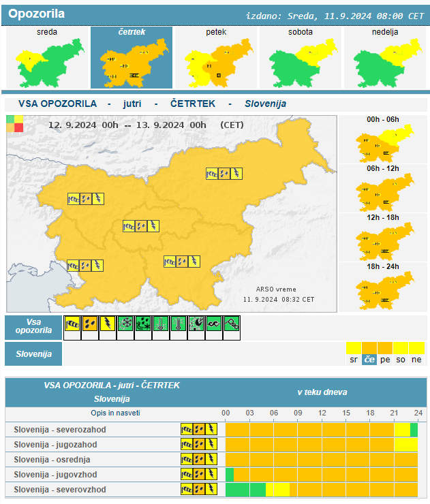Image resolution: width=430 pixels, height=504 pixels.
Task: Select the wind warning windsock icon filter
Action: [x=71, y=324]
